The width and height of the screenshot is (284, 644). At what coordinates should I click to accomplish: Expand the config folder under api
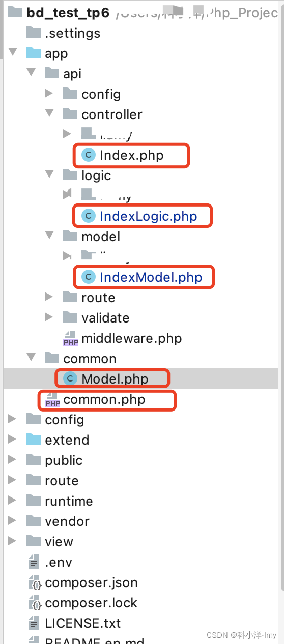point(49,94)
